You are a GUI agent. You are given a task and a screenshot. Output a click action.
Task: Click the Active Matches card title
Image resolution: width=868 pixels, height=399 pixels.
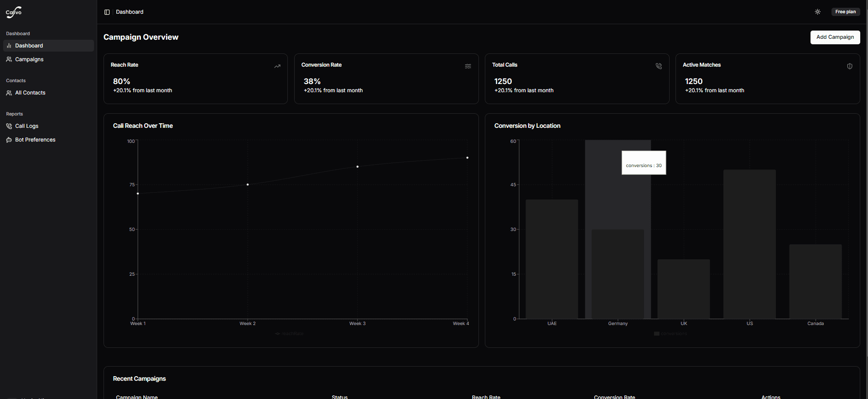tap(702, 65)
